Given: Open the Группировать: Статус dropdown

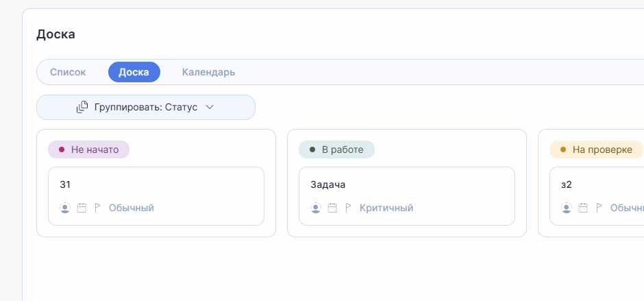Looking at the screenshot, I should point(146,107).
